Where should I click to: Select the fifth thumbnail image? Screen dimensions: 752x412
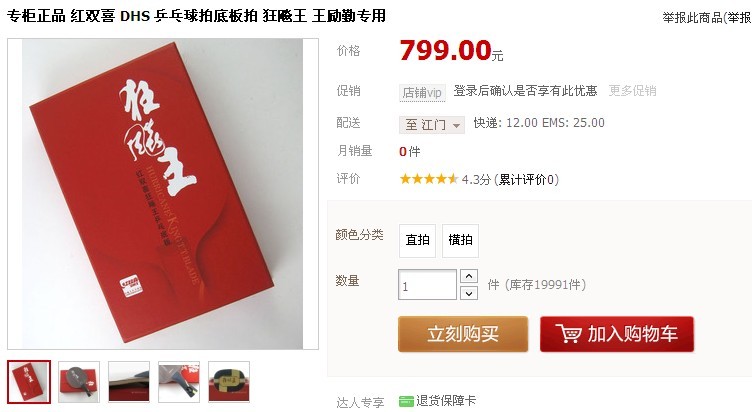coord(229,381)
